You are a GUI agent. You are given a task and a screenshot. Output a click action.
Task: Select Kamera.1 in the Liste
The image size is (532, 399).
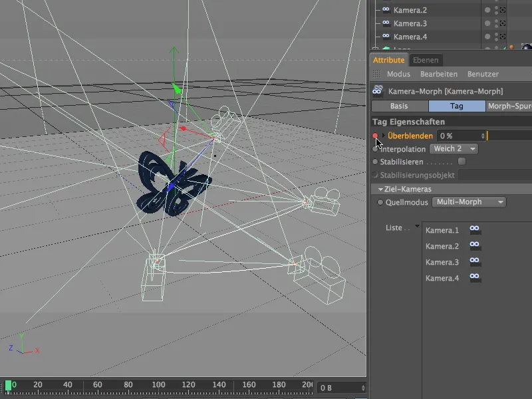click(x=442, y=230)
